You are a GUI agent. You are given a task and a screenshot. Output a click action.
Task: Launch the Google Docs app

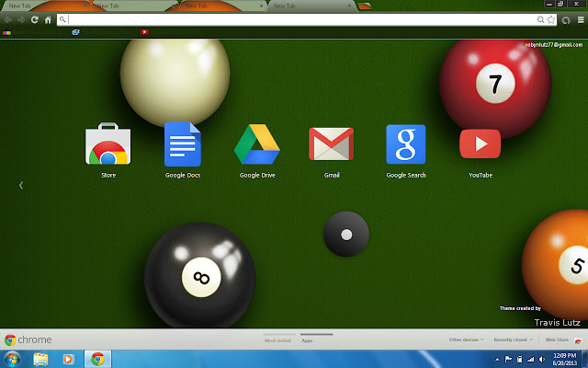pos(183,144)
